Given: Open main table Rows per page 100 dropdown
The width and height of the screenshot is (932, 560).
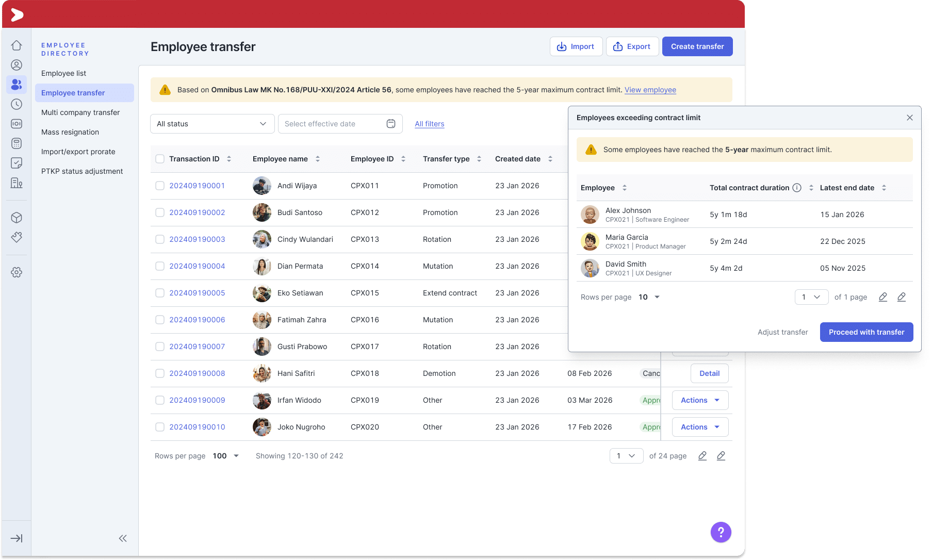Looking at the screenshot, I should click(226, 456).
